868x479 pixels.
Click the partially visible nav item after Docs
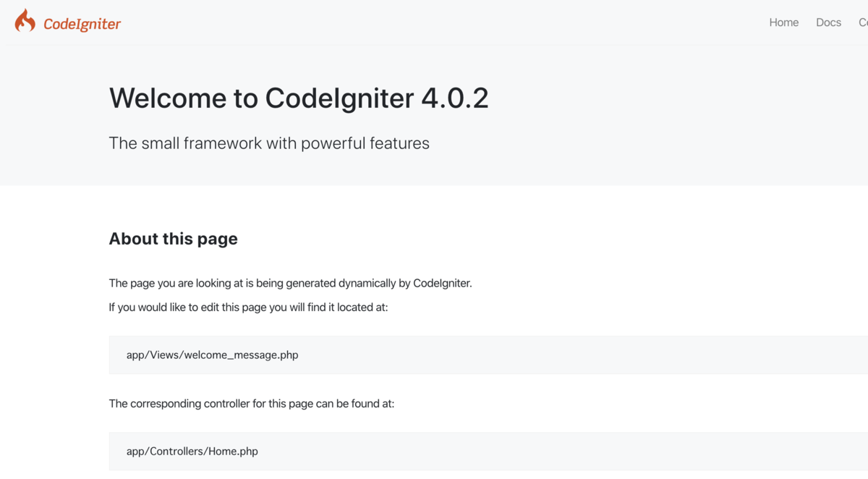[x=863, y=22]
